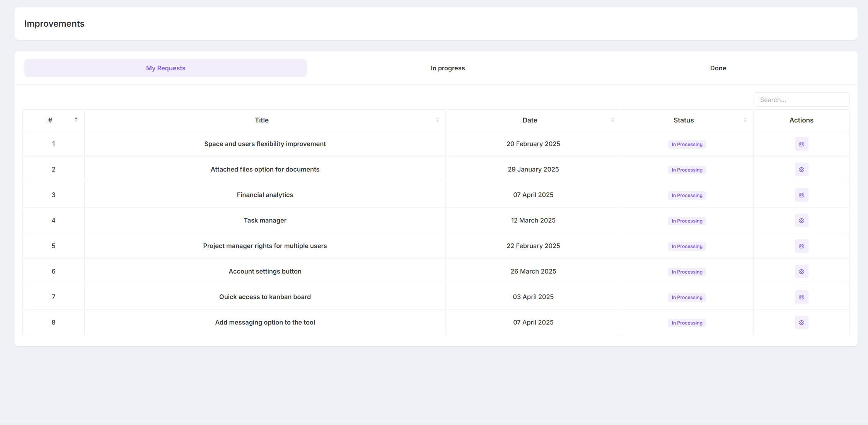
Task: Click the Actions column header
Action: pyautogui.click(x=801, y=120)
